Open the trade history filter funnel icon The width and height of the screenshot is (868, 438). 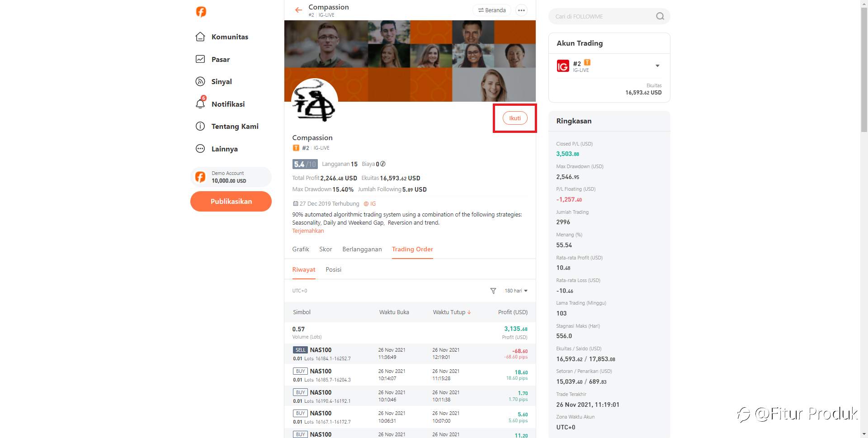tap(493, 291)
